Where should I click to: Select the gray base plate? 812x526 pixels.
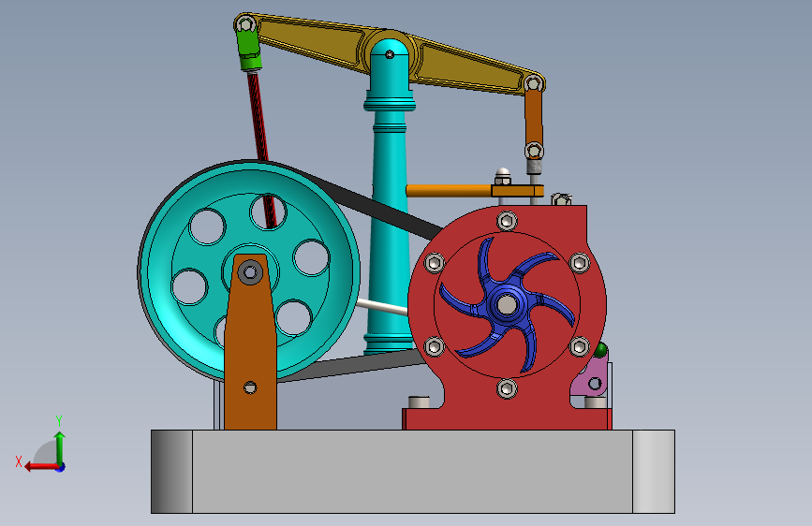coord(413,472)
